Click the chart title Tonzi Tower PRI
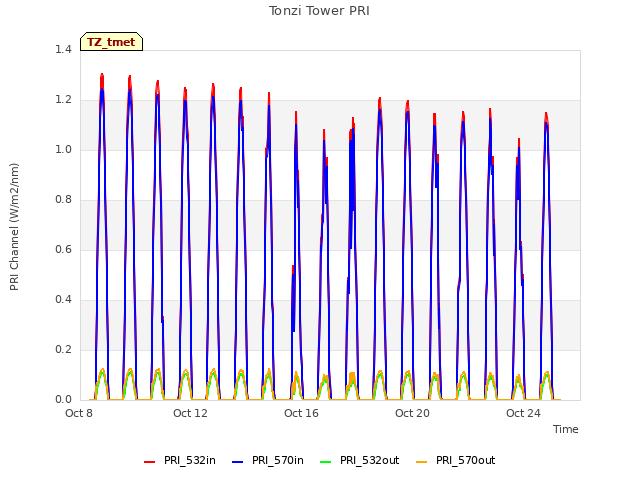Image resolution: width=640 pixels, height=480 pixels. (x=319, y=11)
